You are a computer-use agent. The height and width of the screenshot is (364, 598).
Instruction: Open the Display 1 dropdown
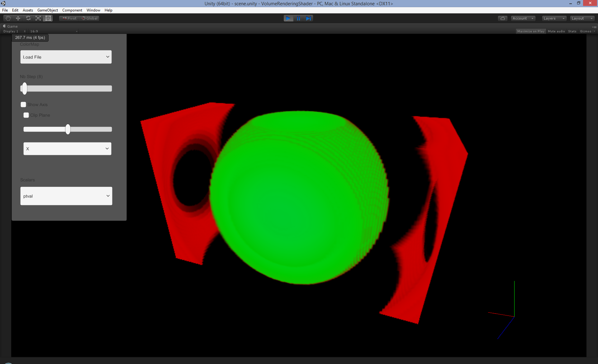14,31
